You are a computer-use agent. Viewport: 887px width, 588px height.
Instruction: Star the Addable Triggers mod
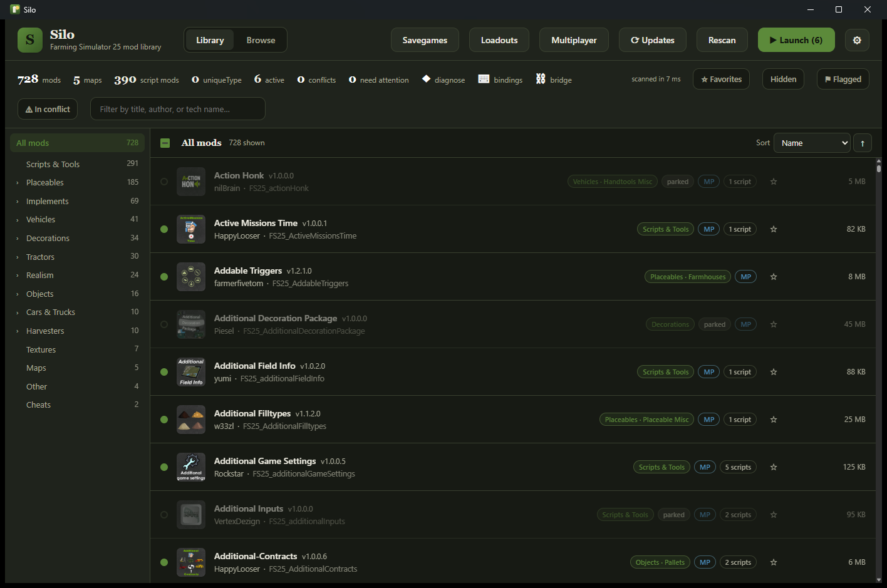pyautogui.click(x=774, y=277)
